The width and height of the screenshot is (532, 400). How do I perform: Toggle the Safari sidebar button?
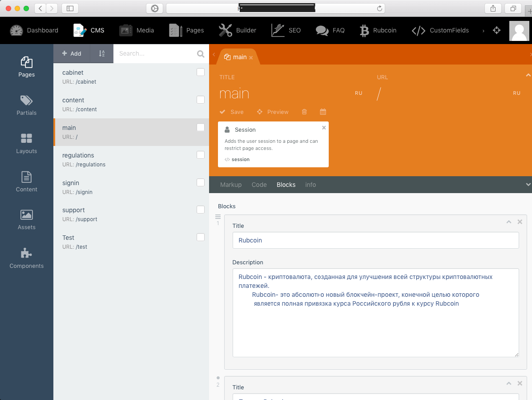pyautogui.click(x=70, y=8)
